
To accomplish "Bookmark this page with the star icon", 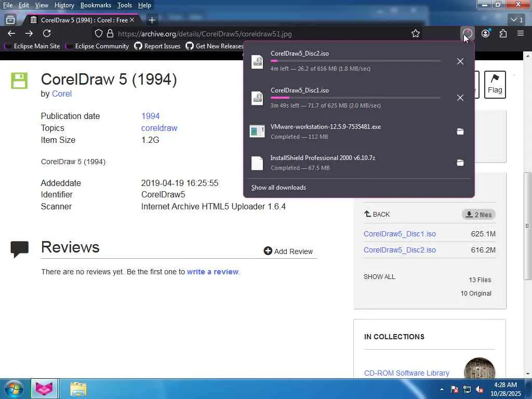I will (415, 33).
